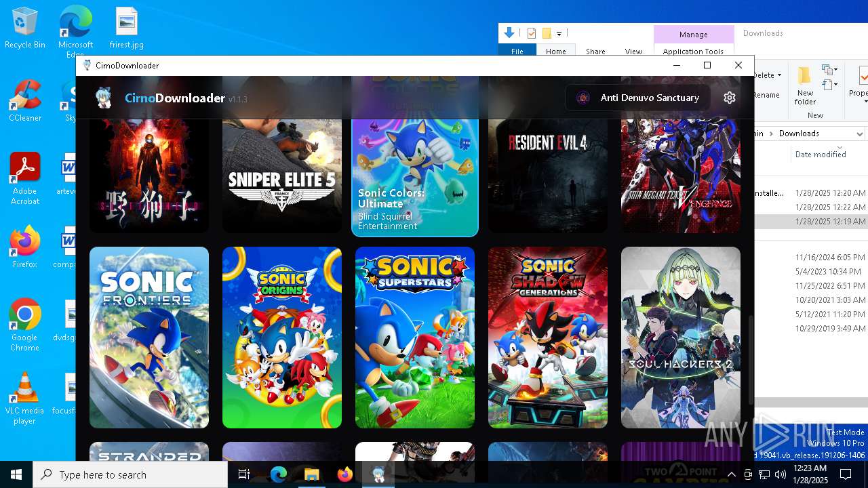Select the Recycle Bin desktop icon

tap(25, 28)
